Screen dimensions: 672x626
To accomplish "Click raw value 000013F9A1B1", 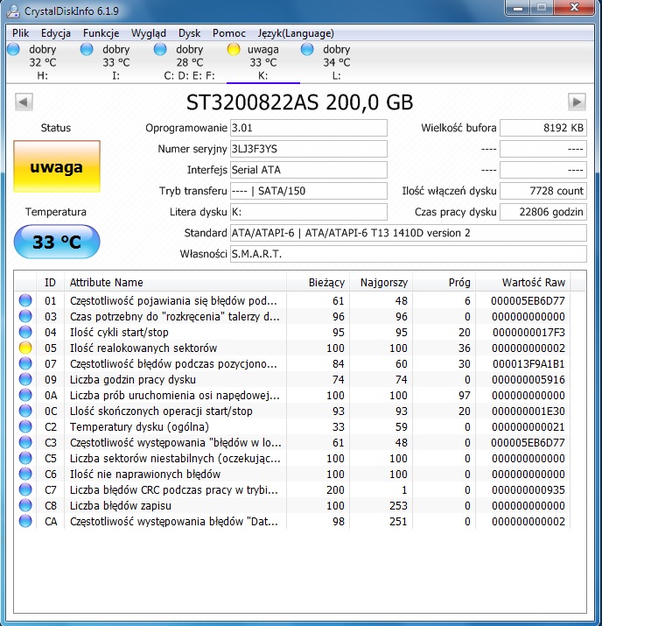I will (528, 364).
